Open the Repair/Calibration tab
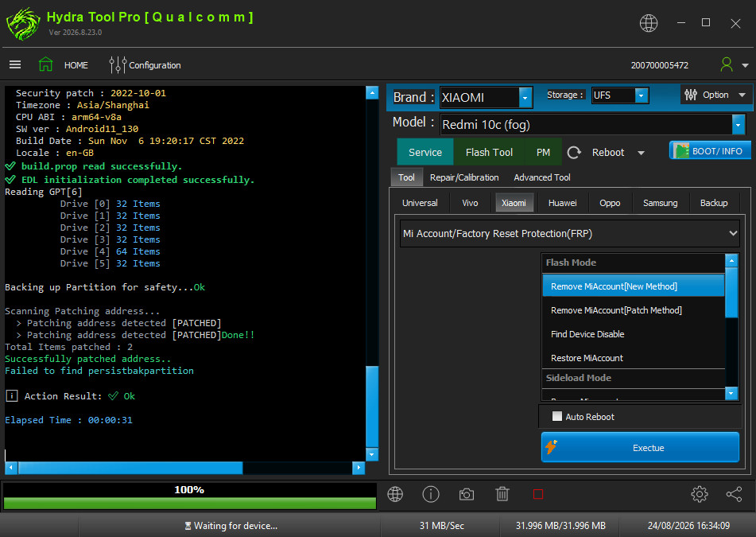Screen dimensions: 756x537 [464, 177]
